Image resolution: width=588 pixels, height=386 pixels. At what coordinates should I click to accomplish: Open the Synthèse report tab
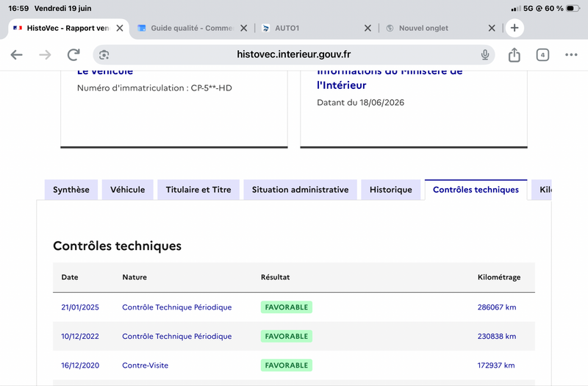click(71, 190)
